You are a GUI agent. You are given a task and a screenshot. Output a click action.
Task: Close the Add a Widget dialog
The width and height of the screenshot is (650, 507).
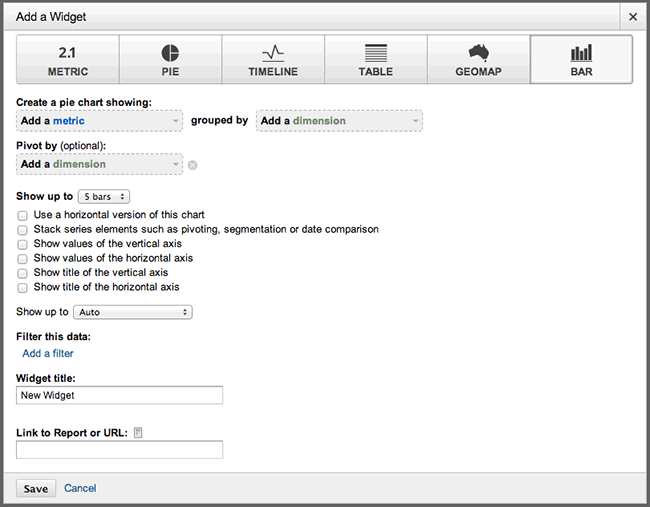tap(633, 17)
